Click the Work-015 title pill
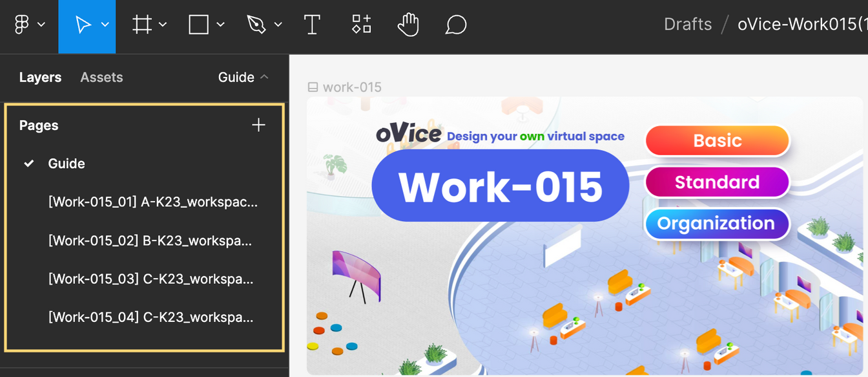 coord(501,186)
